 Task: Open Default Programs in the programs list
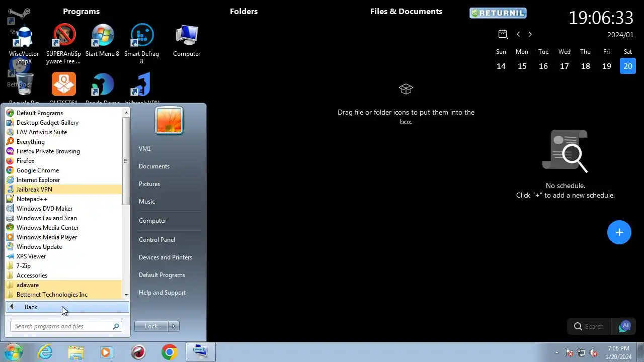(x=64, y=113)
